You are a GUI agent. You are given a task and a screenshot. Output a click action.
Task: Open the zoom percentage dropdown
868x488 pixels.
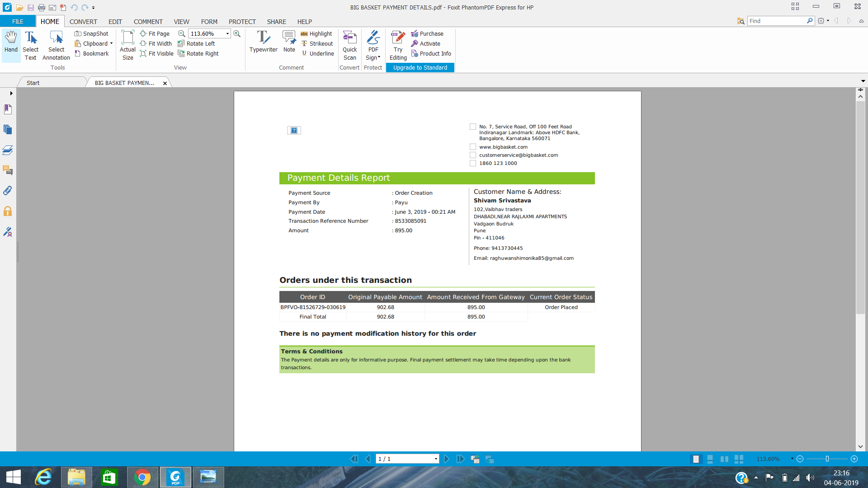227,34
